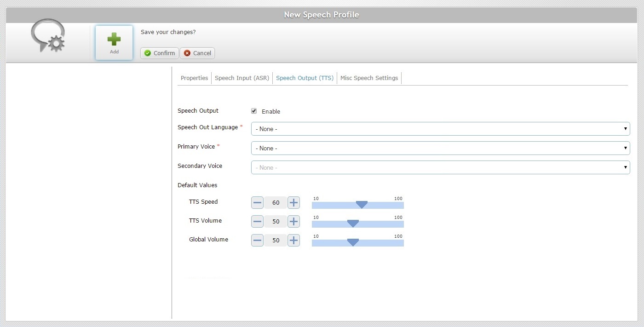The height and width of the screenshot is (327, 644).
Task: Click the 'Primary Voice' label
Action: point(196,147)
